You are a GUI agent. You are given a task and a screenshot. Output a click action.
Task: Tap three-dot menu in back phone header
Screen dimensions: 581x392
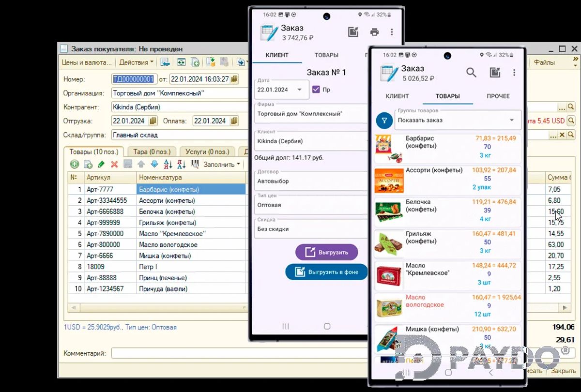pyautogui.click(x=392, y=32)
